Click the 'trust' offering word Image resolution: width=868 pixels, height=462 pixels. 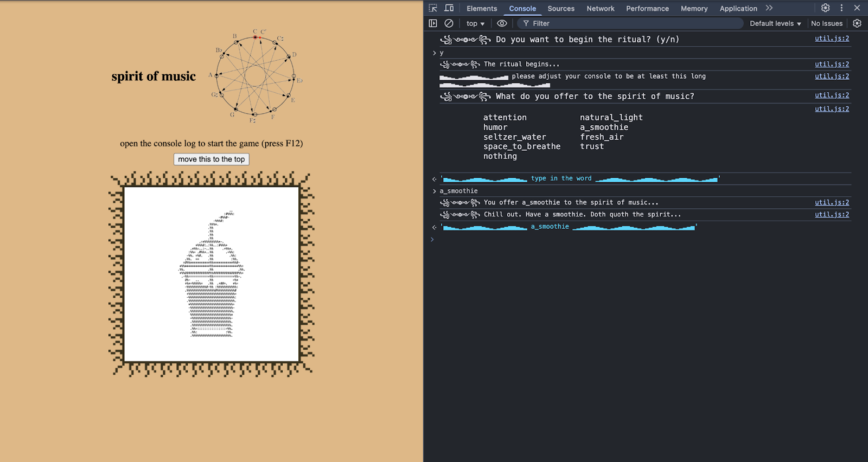tap(592, 146)
